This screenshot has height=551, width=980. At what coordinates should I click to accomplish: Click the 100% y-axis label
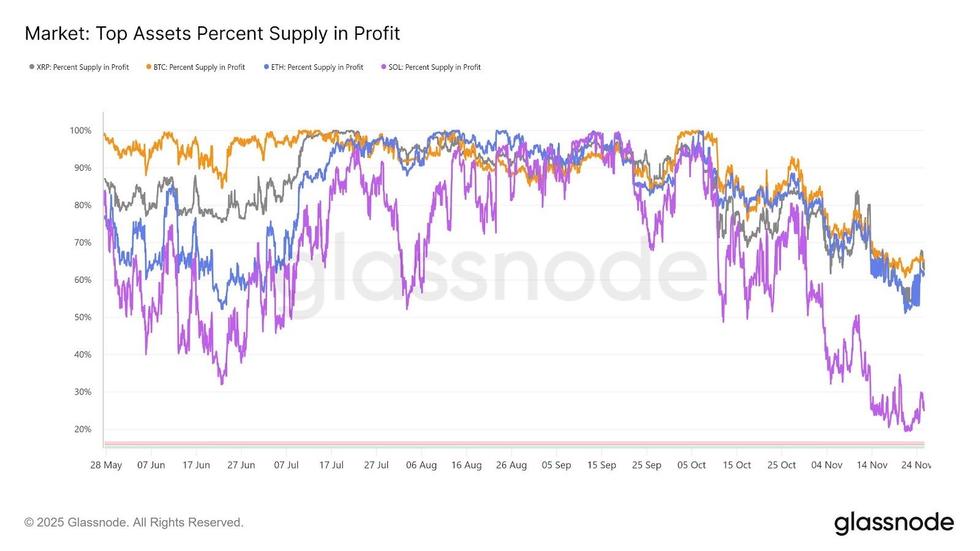pos(80,130)
